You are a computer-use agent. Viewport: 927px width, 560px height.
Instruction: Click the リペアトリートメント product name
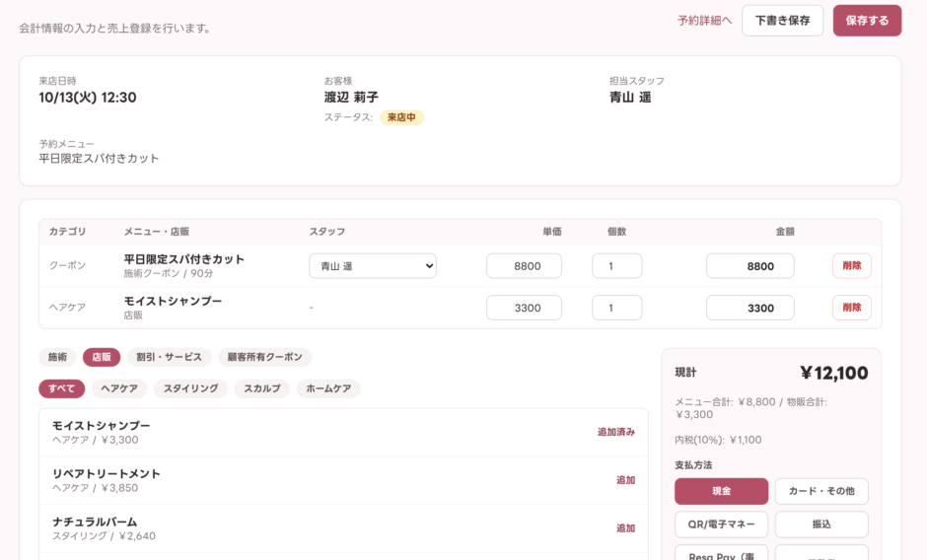click(107, 473)
